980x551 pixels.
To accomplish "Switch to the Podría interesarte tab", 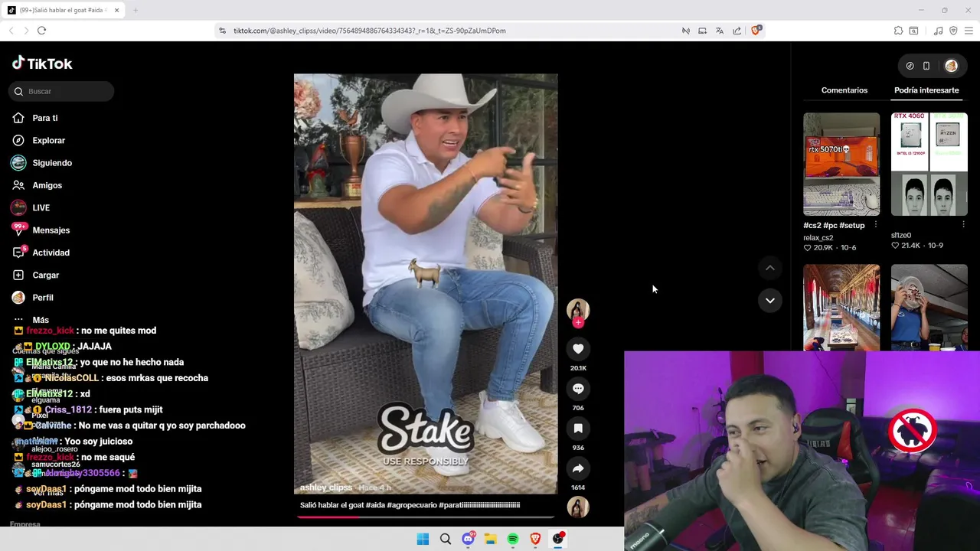I will click(x=926, y=90).
